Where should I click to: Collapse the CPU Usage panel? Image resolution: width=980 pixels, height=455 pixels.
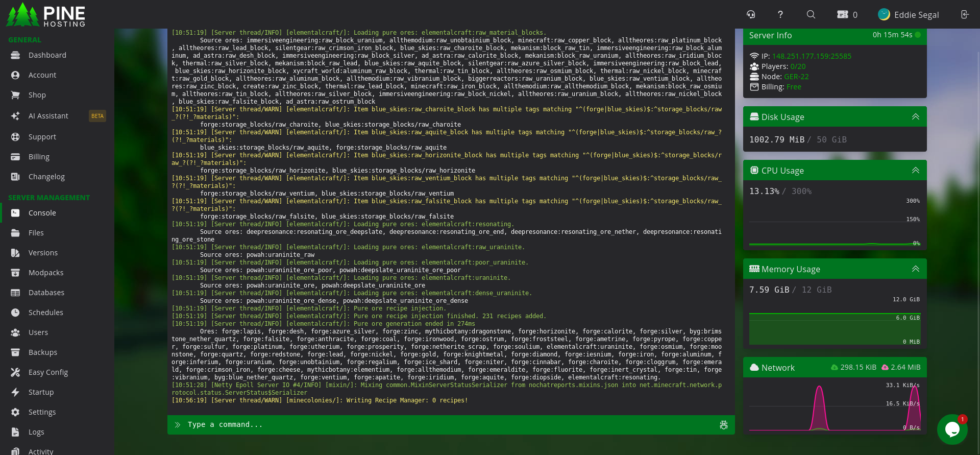click(x=916, y=171)
